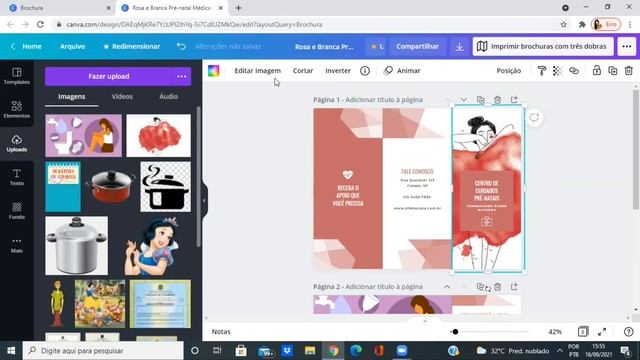This screenshot has height=360, width=640.
Task: Select the certificate document thumbnail
Action: tap(160, 304)
